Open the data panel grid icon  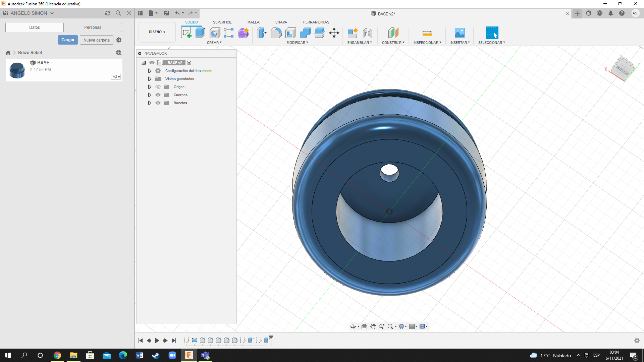click(140, 13)
